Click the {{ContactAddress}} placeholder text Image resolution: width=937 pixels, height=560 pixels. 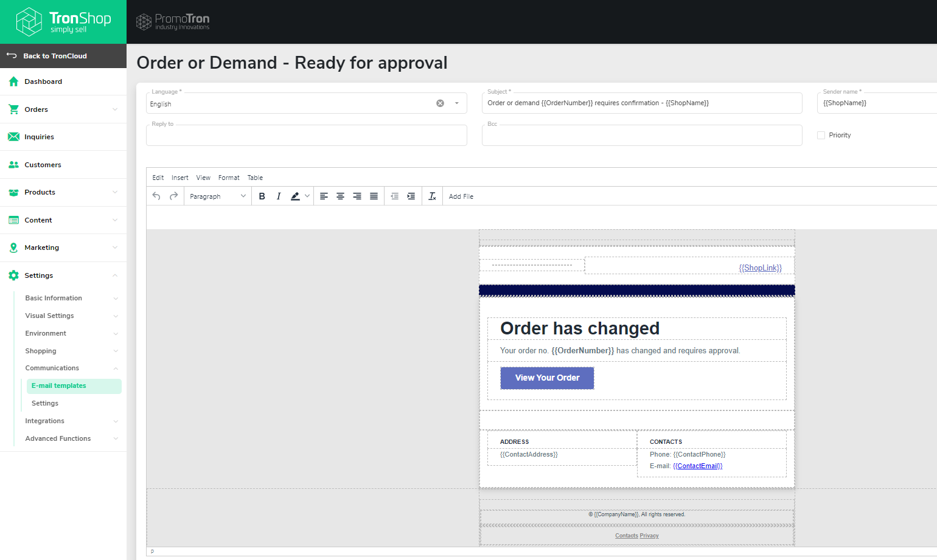pyautogui.click(x=529, y=454)
